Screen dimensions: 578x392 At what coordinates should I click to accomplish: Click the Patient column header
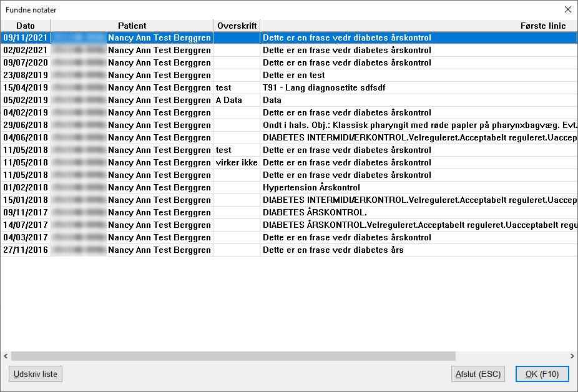(x=132, y=26)
